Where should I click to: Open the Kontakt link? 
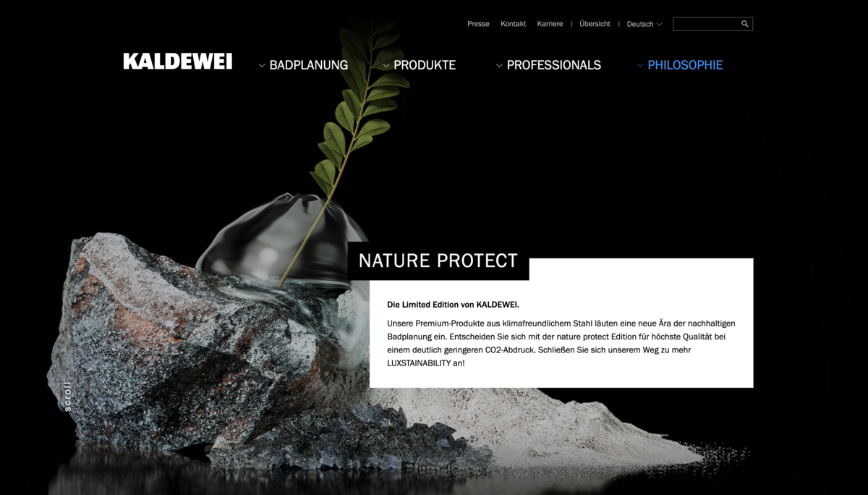point(513,24)
